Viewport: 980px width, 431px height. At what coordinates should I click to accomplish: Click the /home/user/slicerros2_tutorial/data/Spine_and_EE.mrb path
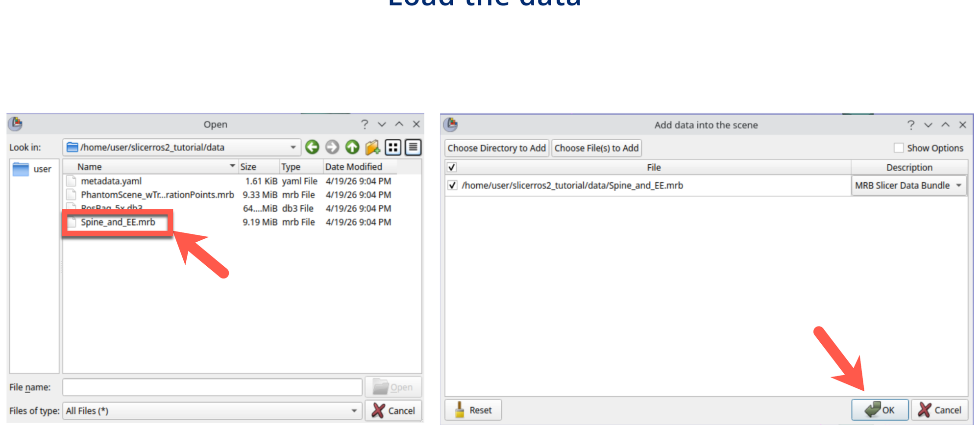point(572,185)
